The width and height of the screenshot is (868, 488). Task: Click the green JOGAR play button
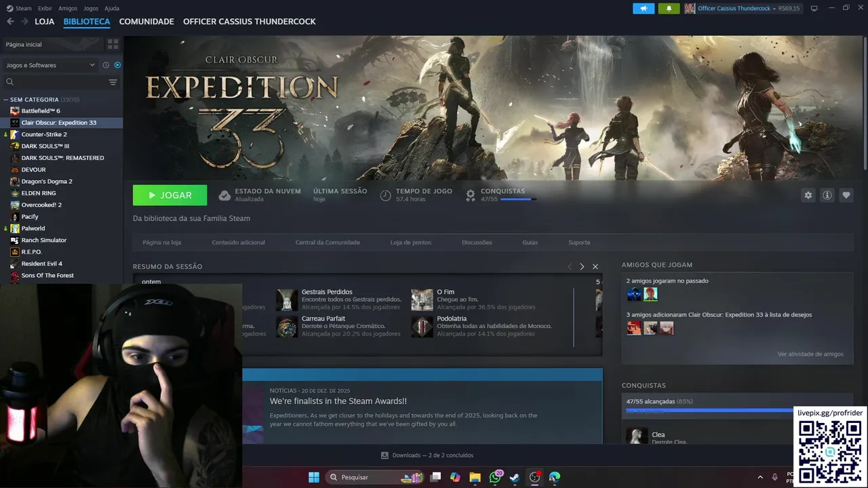pos(170,195)
